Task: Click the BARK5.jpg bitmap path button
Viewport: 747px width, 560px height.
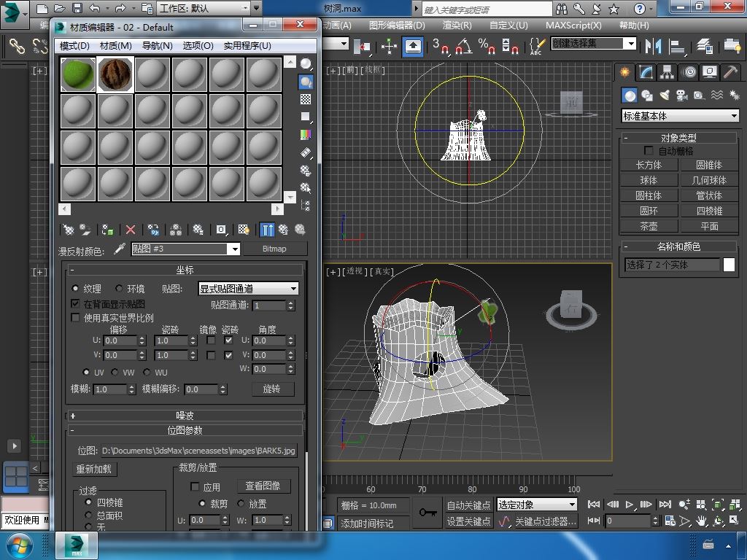Action: click(x=198, y=451)
